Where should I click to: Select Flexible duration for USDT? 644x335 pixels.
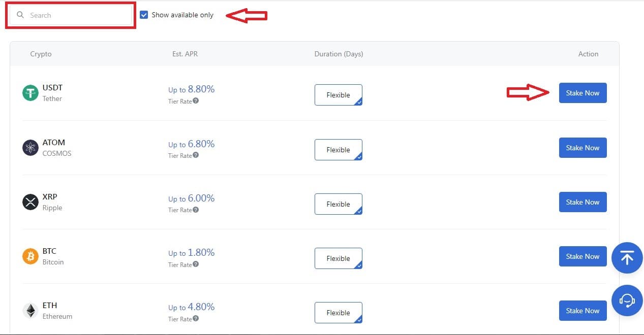point(339,95)
